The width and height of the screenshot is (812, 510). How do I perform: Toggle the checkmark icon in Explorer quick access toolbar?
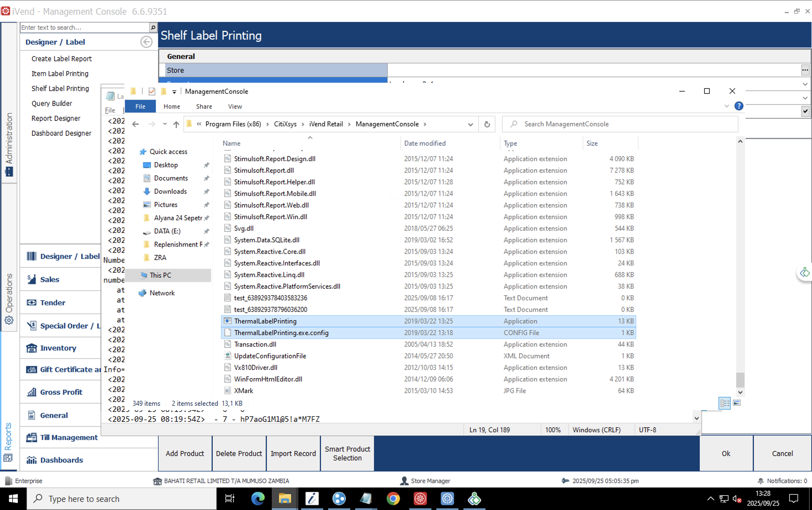(152, 91)
